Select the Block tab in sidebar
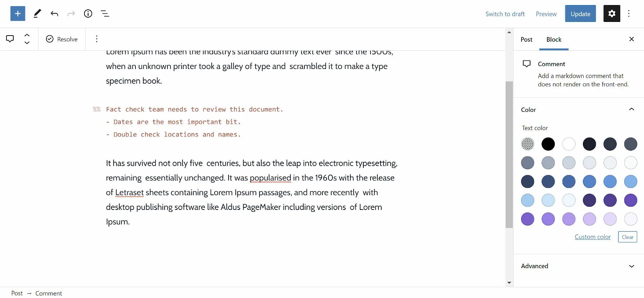Screen dimensions: 644x298 click(x=554, y=40)
